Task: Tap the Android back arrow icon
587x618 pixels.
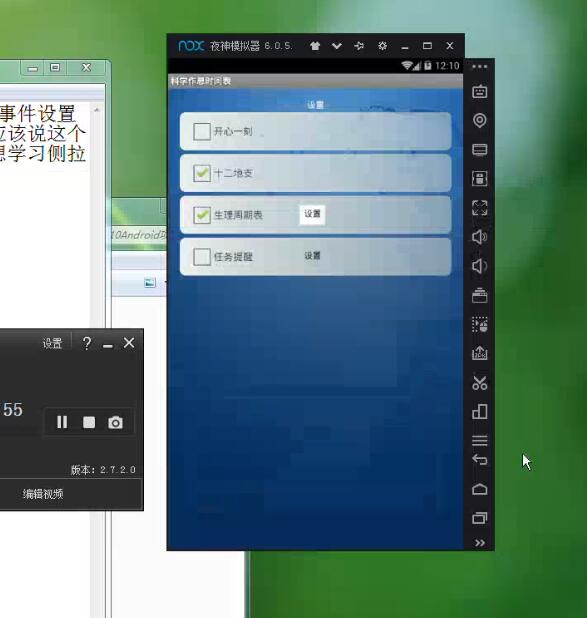Action: [x=479, y=459]
